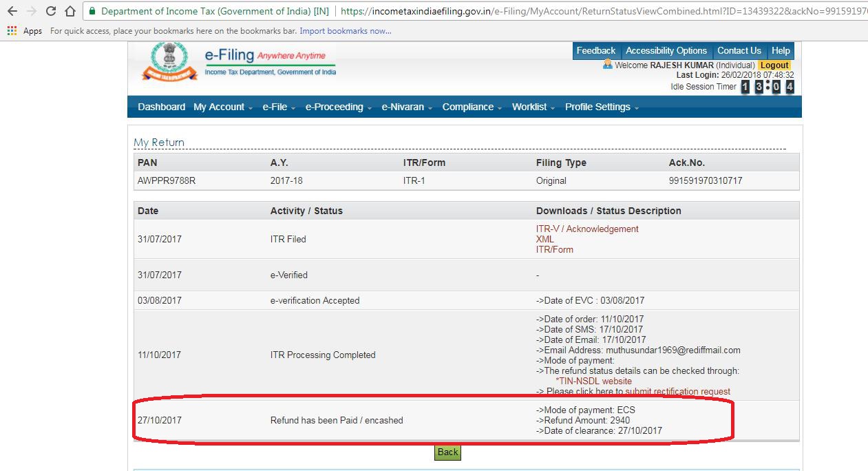868x471 pixels.
Task: Go to the Dashboard menu
Action: (x=161, y=107)
